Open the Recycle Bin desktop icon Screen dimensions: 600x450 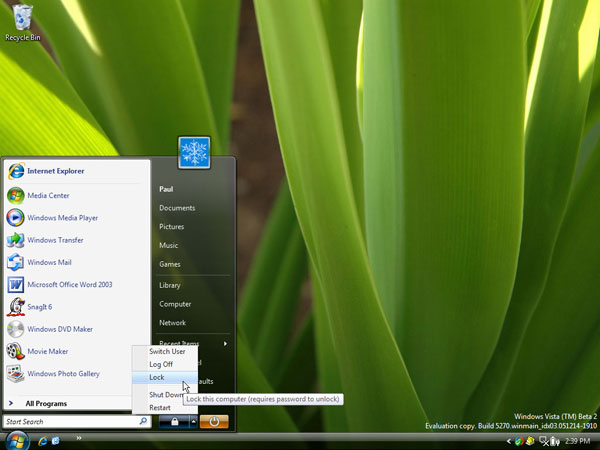(x=22, y=22)
